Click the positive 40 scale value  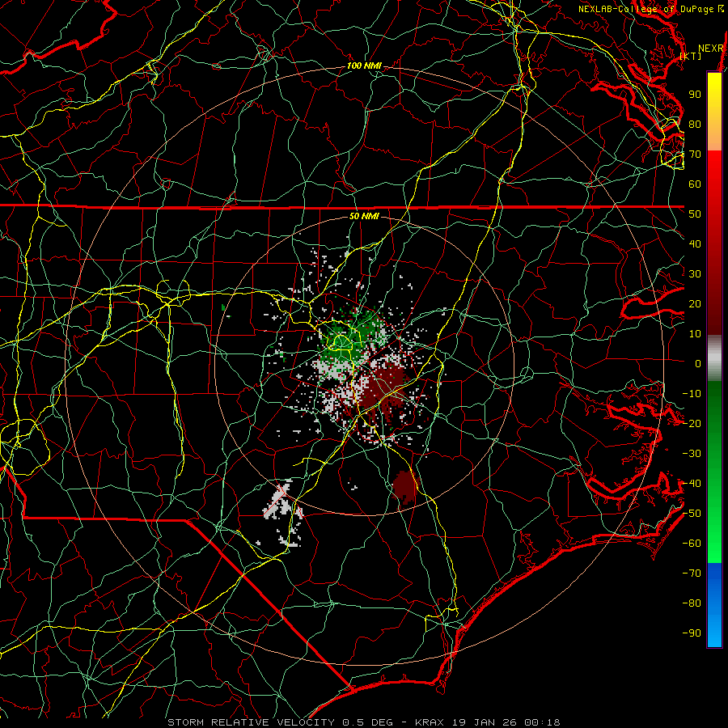tap(695, 243)
